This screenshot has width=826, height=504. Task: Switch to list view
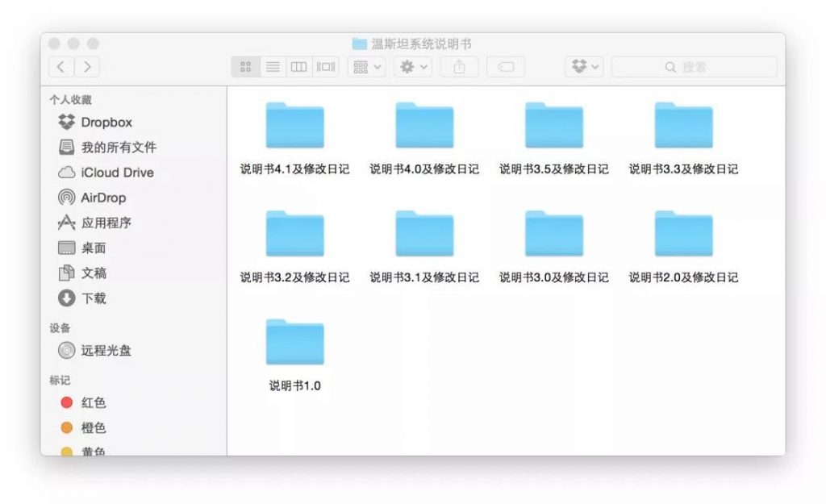pos(273,67)
